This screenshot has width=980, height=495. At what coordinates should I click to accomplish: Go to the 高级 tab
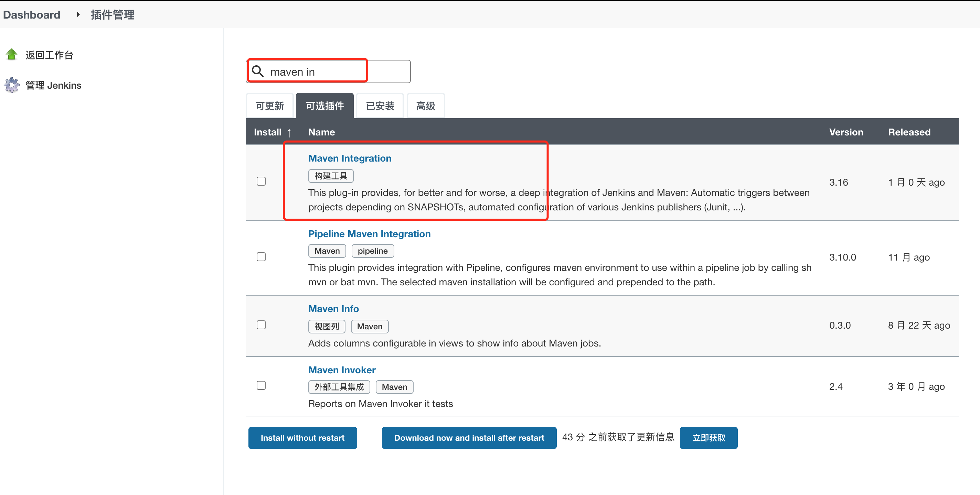(x=425, y=106)
